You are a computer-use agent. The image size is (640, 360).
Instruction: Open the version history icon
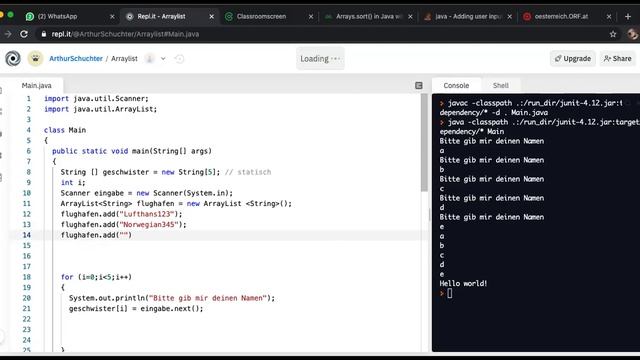point(179,59)
